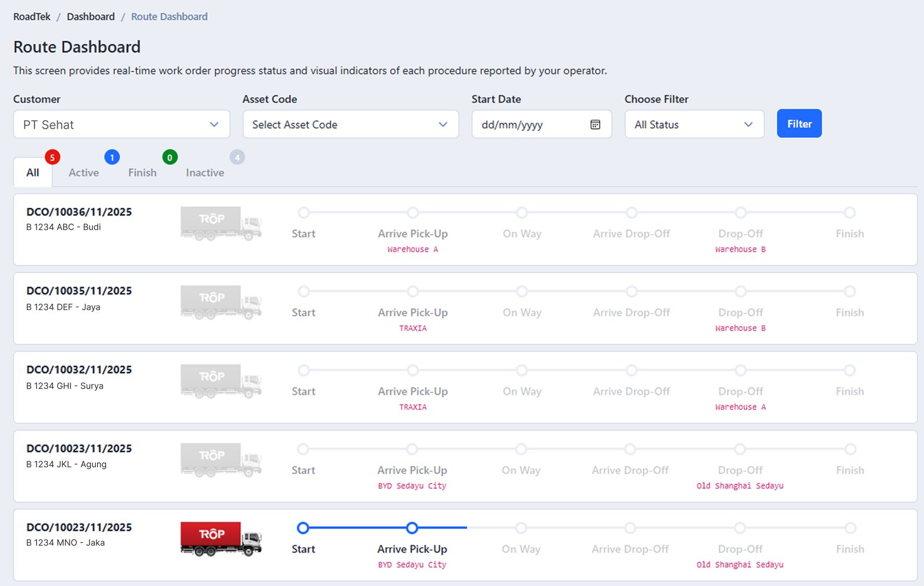Switch to the Finish tab
This screenshot has height=586, width=924.
[x=142, y=173]
